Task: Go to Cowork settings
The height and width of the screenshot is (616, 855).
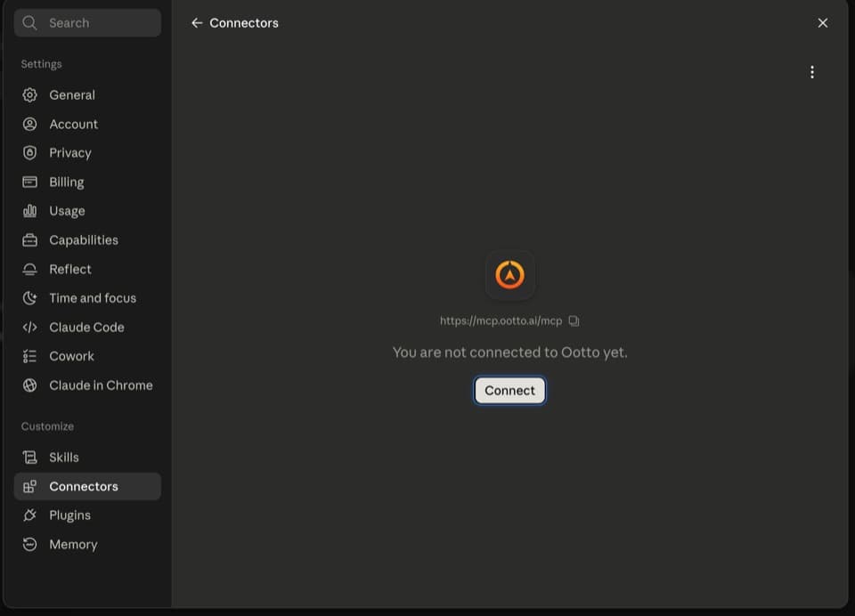Action: pyautogui.click(x=87, y=356)
